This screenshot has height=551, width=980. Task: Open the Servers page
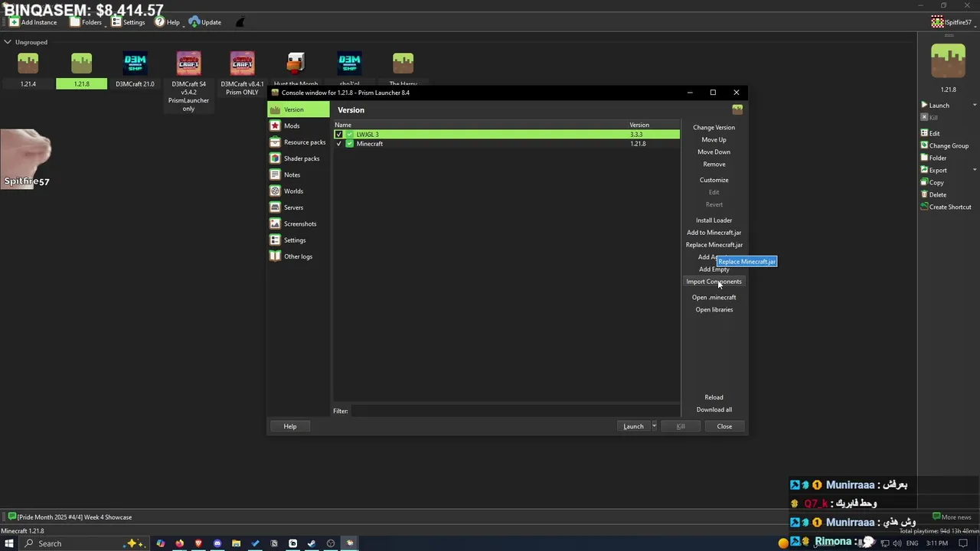(x=299, y=207)
